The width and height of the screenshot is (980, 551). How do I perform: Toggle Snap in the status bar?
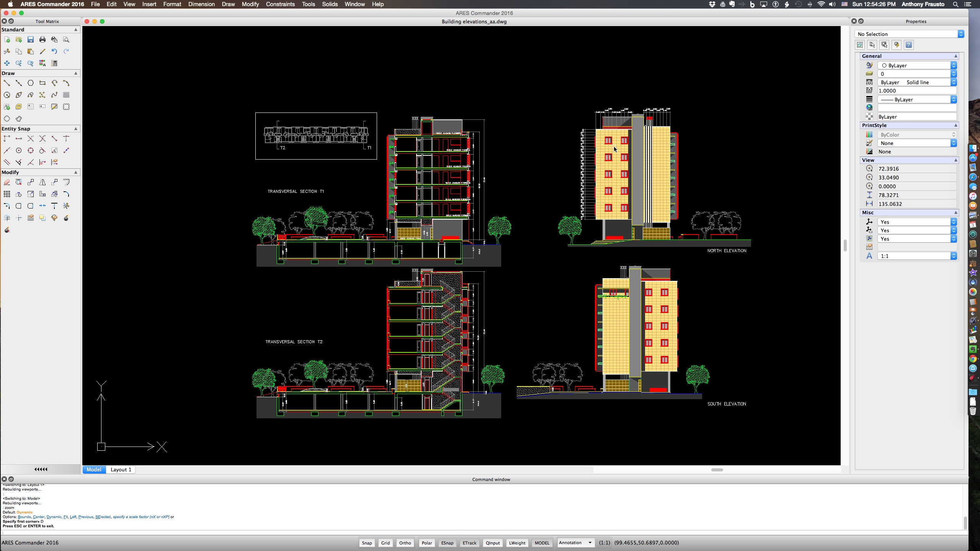[x=366, y=543]
